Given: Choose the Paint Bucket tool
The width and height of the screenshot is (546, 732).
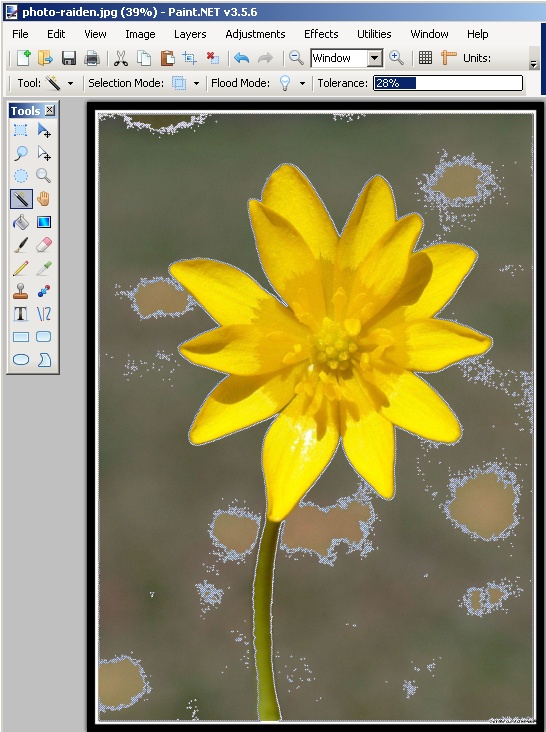Looking at the screenshot, I should click(21, 222).
